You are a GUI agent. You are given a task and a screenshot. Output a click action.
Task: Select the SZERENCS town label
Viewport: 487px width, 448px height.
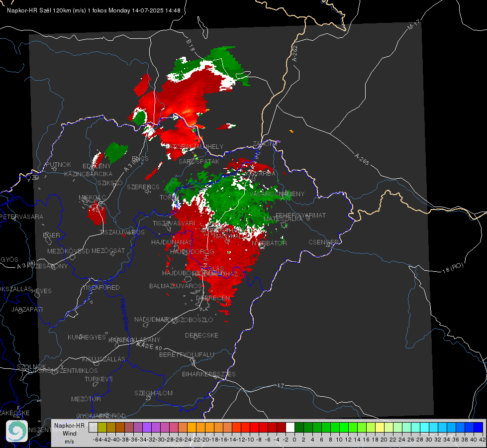click(143, 187)
